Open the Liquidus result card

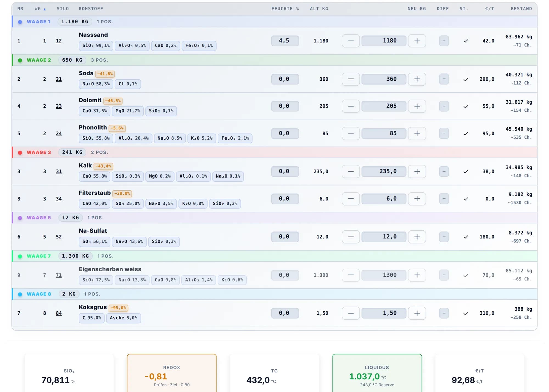pyautogui.click(x=377, y=373)
